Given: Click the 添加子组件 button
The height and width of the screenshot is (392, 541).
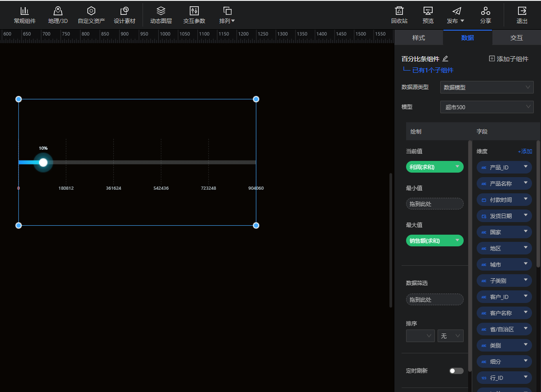Looking at the screenshot, I should 509,59.
